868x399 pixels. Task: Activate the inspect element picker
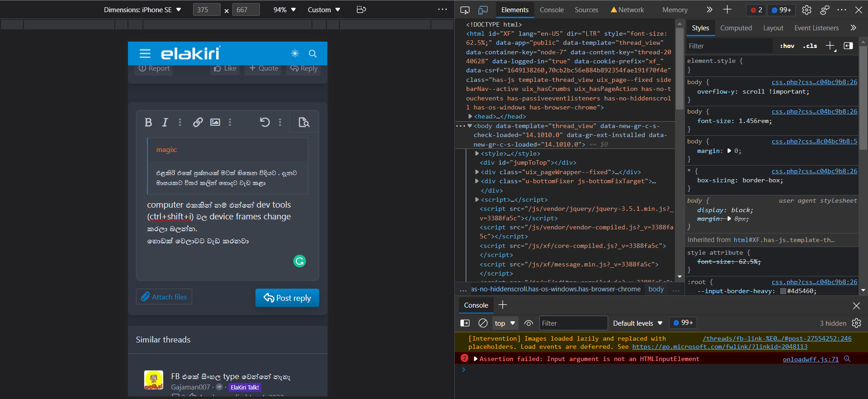(465, 10)
